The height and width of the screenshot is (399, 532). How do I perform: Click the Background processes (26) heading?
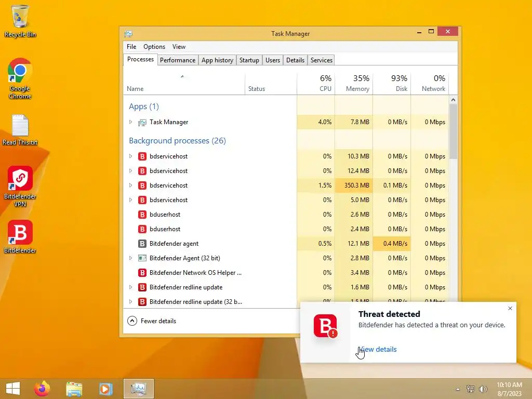178,141
